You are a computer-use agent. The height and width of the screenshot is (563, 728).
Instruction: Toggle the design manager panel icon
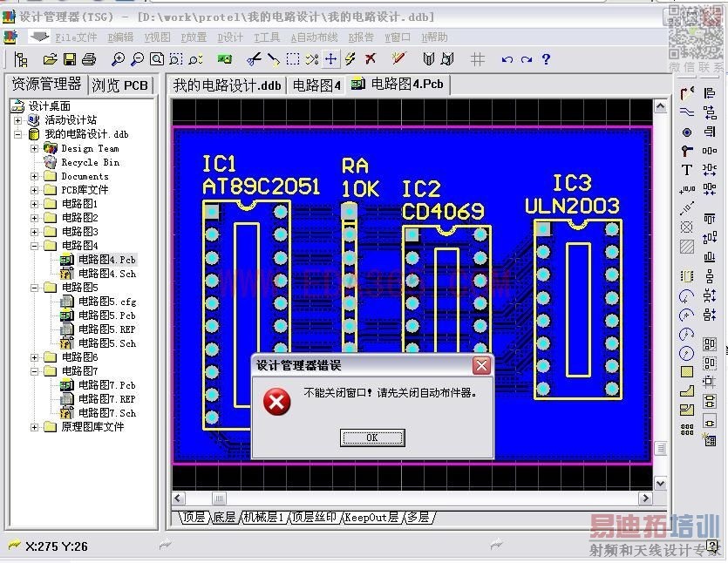coord(20,59)
